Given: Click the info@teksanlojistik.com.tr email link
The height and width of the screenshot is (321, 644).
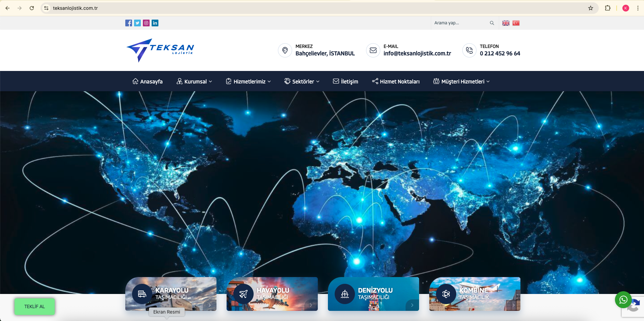Looking at the screenshot, I should pos(417,53).
